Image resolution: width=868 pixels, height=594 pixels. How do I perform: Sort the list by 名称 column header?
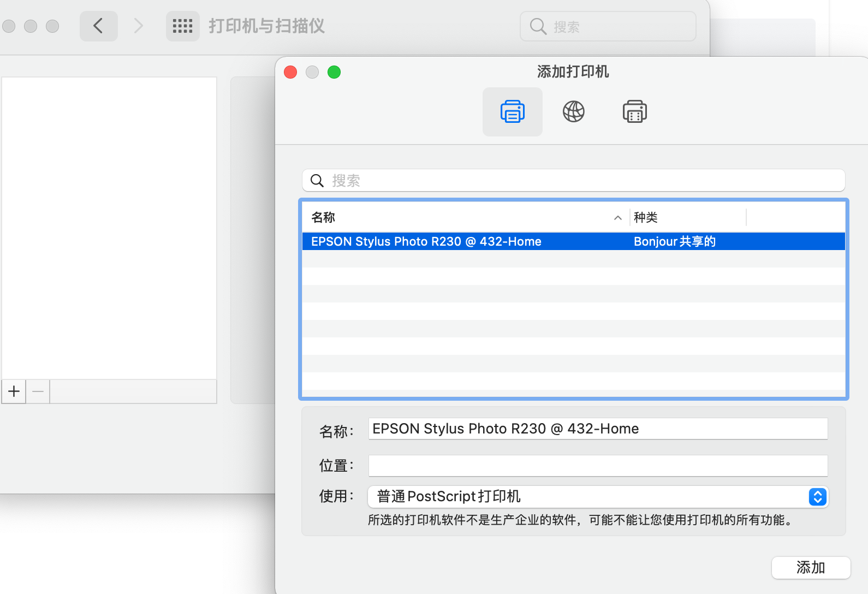tap(465, 217)
